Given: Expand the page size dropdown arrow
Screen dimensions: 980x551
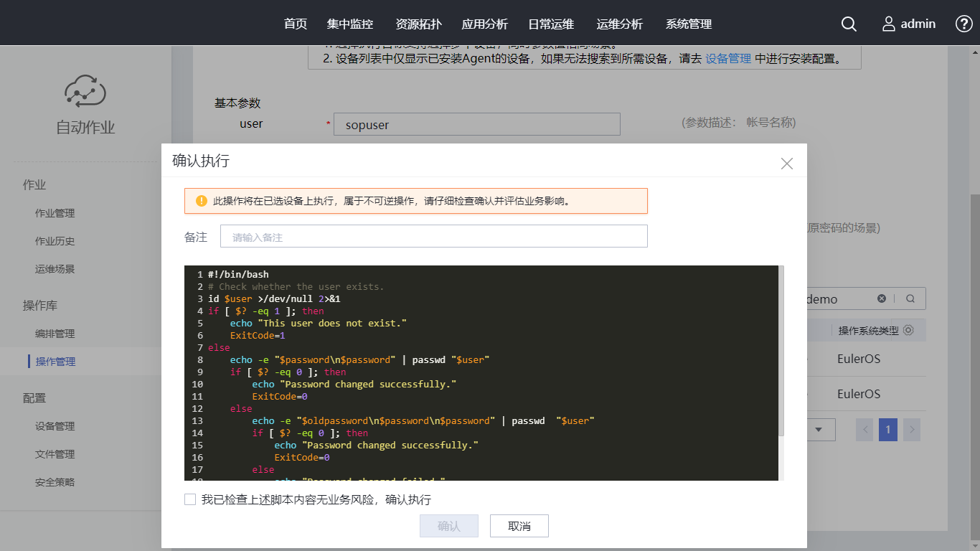Looking at the screenshot, I should point(819,430).
